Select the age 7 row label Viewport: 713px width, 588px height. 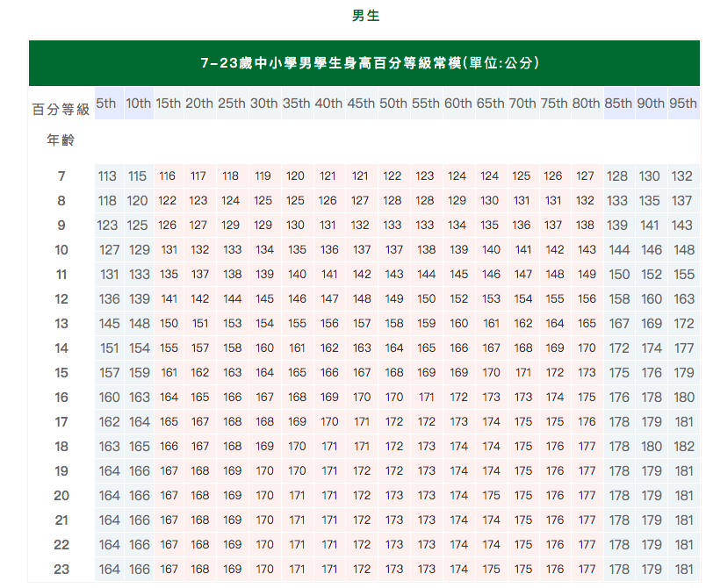61,176
